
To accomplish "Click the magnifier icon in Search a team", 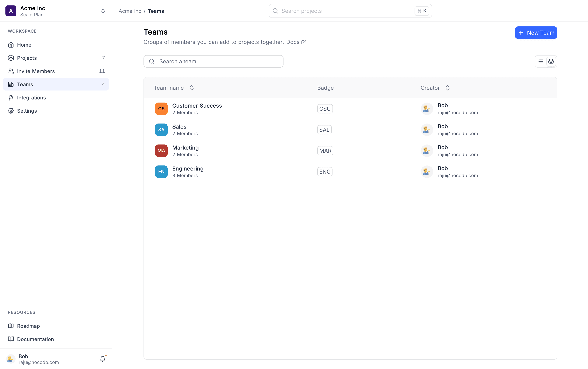I will [x=152, y=61].
